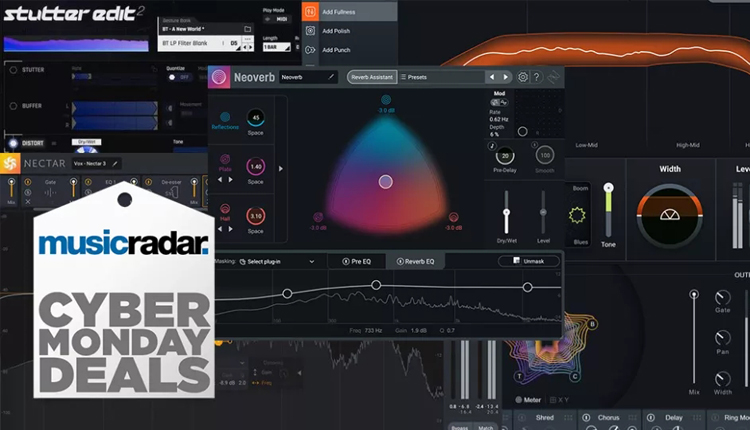Click the Unmask button
Image resolution: width=750 pixels, height=430 pixels.
coord(528,261)
